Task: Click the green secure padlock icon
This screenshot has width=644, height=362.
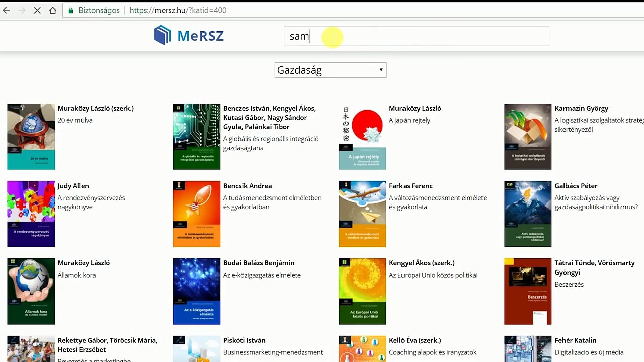Action: coord(71,10)
